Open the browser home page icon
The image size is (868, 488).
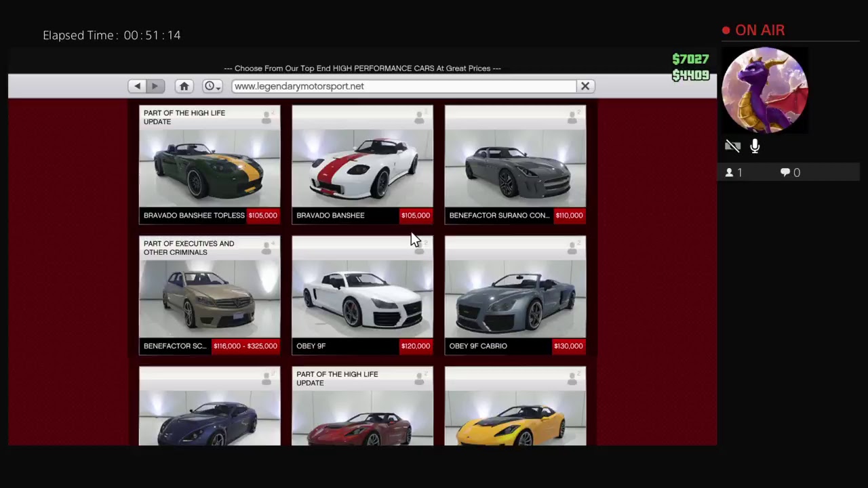point(184,86)
